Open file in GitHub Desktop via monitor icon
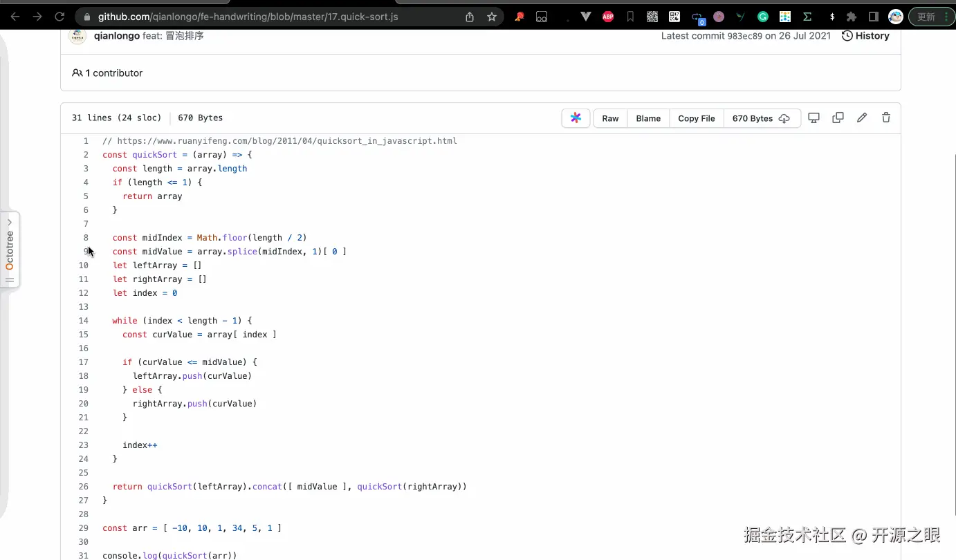This screenshot has height=560, width=956. pos(813,118)
